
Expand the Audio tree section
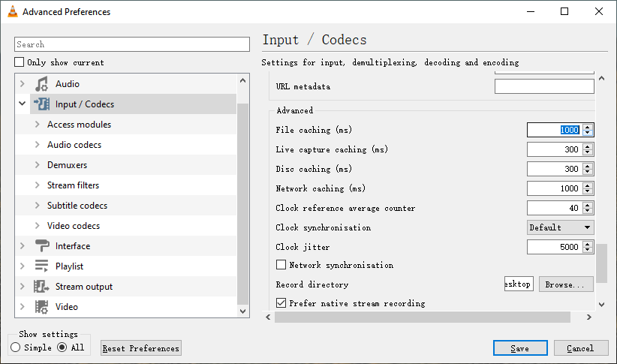[23, 84]
